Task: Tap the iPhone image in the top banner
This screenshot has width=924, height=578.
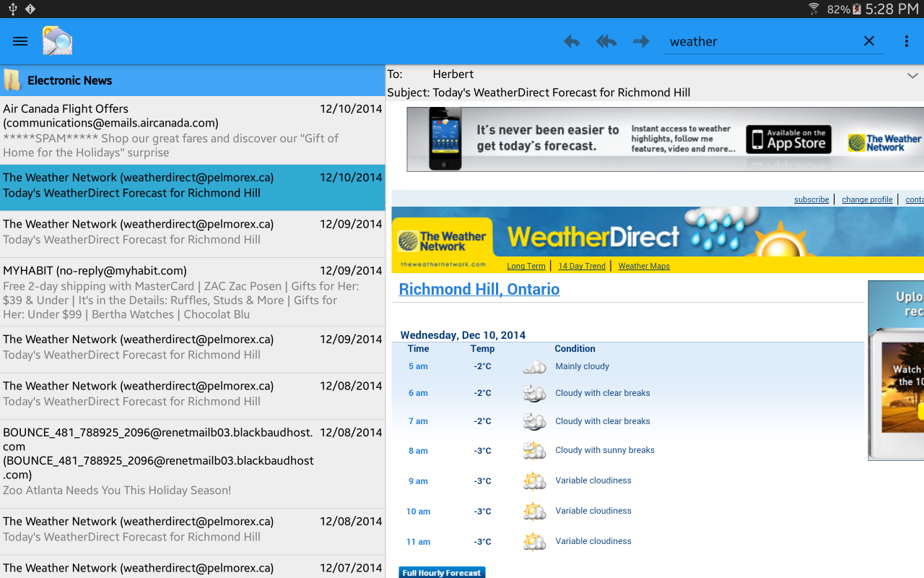Action: (445, 139)
